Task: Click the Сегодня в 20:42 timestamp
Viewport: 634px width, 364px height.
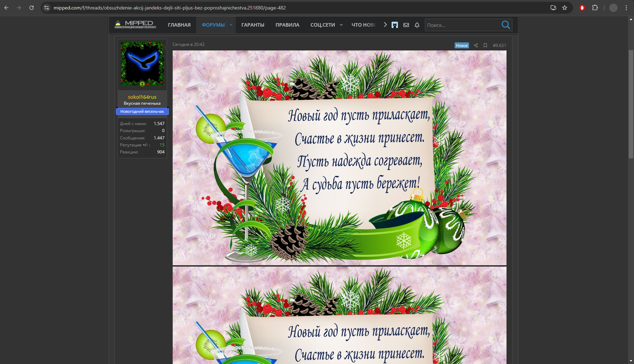Action: coord(188,44)
